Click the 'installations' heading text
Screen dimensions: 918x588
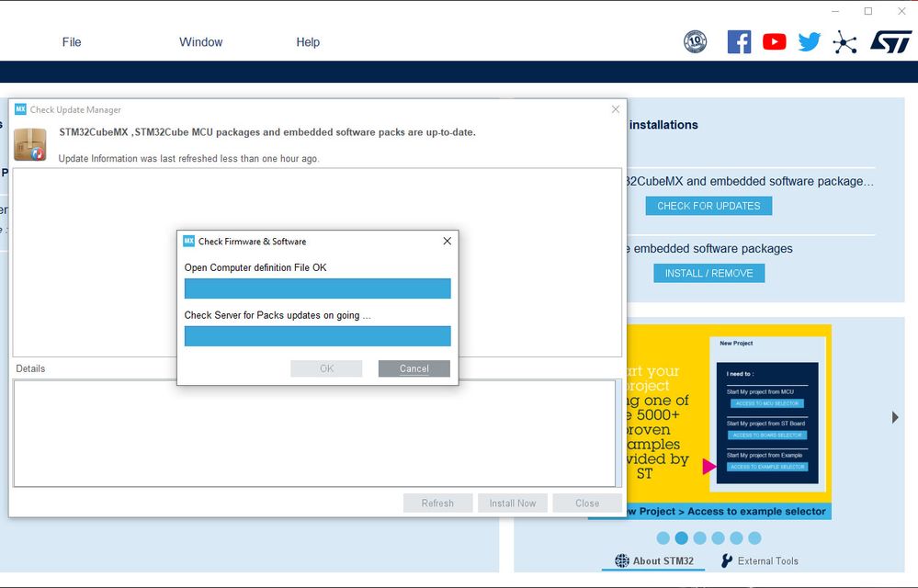pyautogui.click(x=663, y=125)
